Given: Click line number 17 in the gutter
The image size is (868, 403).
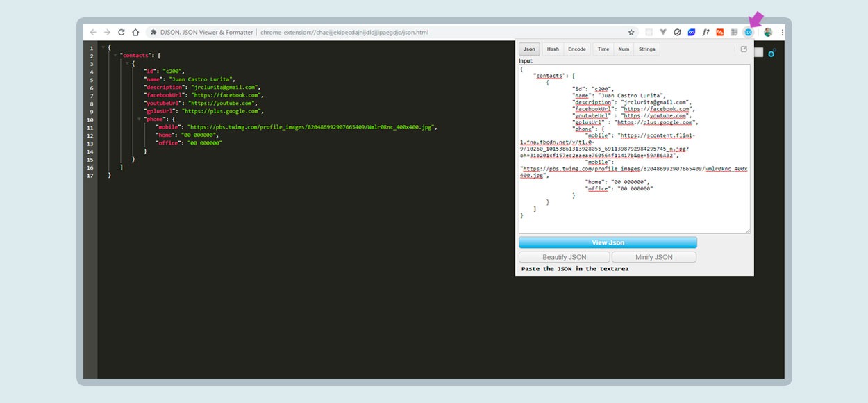Looking at the screenshot, I should [90, 175].
